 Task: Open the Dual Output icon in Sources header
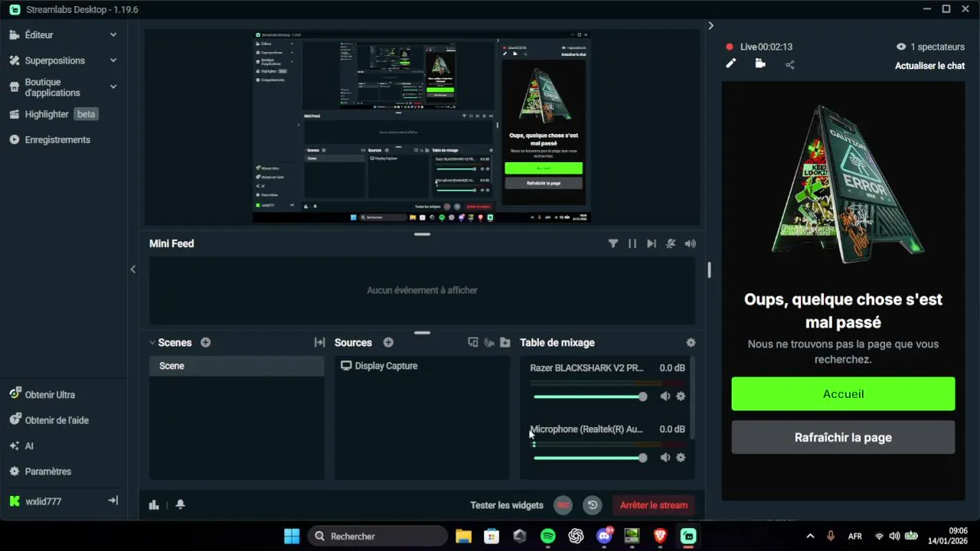click(x=473, y=343)
